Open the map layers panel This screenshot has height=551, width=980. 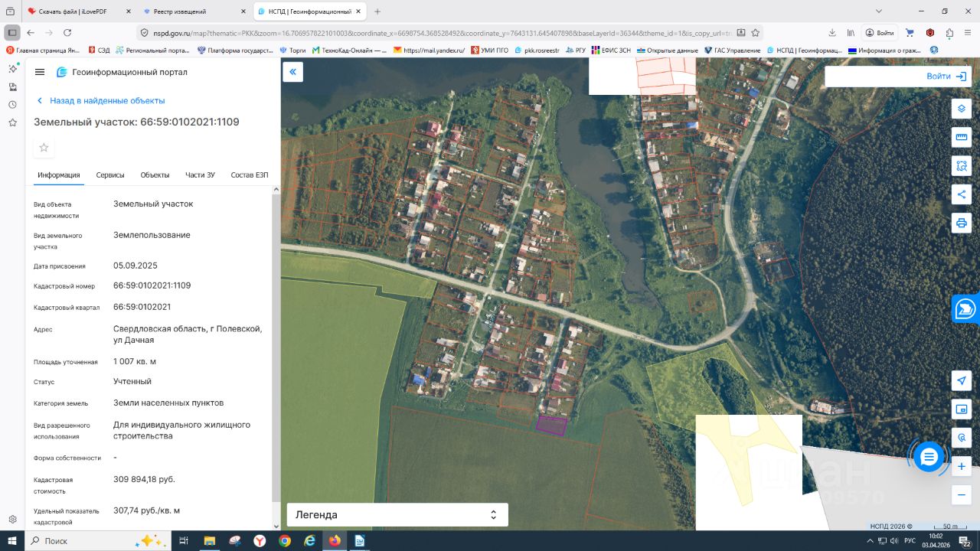[962, 109]
